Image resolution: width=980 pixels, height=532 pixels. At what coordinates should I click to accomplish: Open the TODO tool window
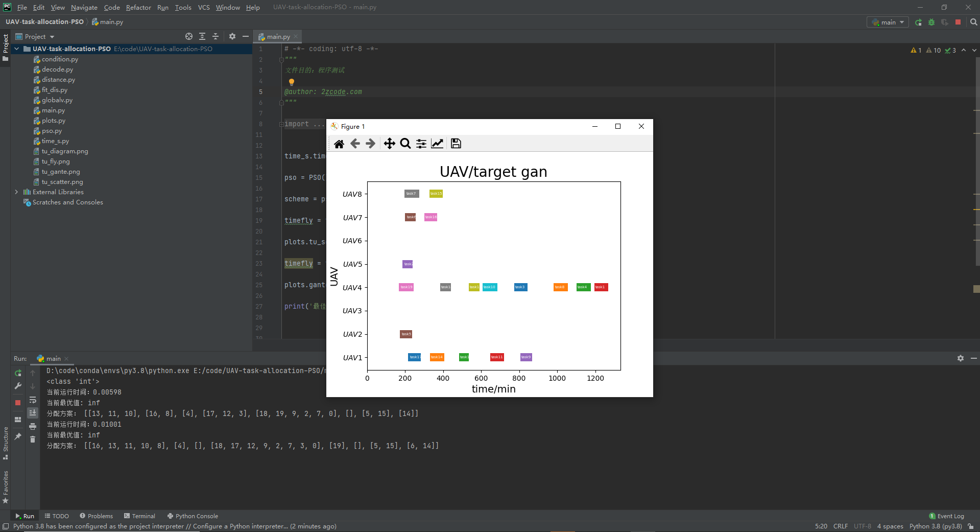pos(57,516)
